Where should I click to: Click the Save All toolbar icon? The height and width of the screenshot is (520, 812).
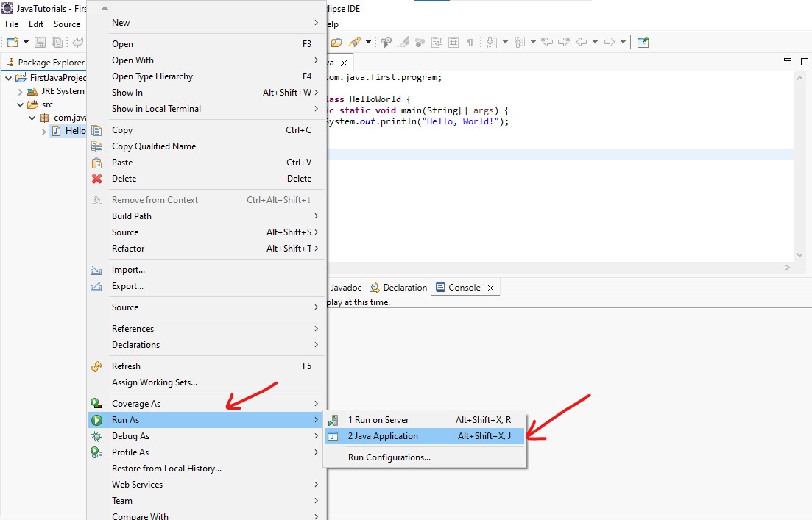pyautogui.click(x=57, y=42)
